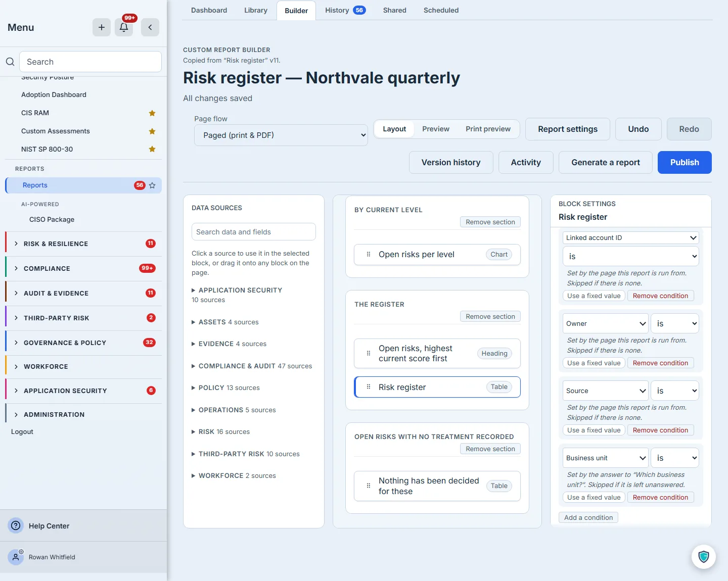Open the Business unit field dropdown

(606, 458)
